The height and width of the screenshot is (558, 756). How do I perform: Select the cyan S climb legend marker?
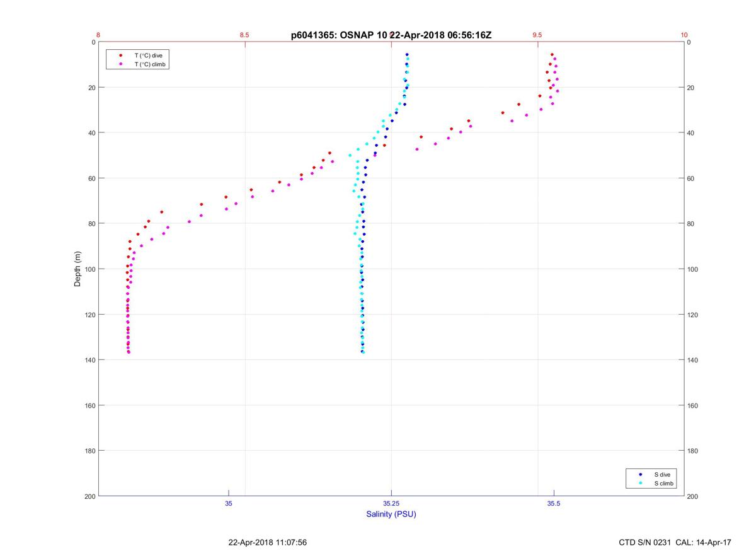click(641, 483)
